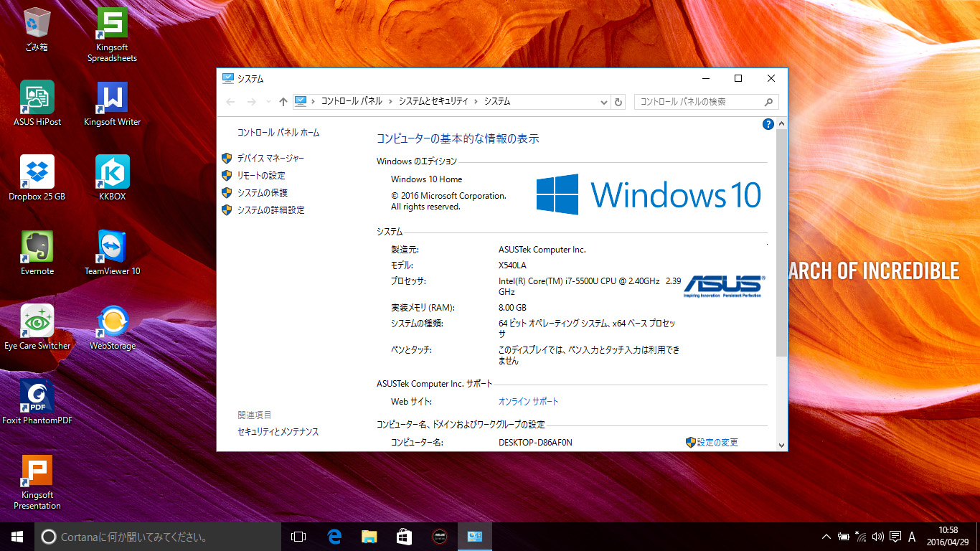Screen dimensions: 980x551
Task: Select the Dropbox 25 GB desktop icon
Action: click(37, 178)
